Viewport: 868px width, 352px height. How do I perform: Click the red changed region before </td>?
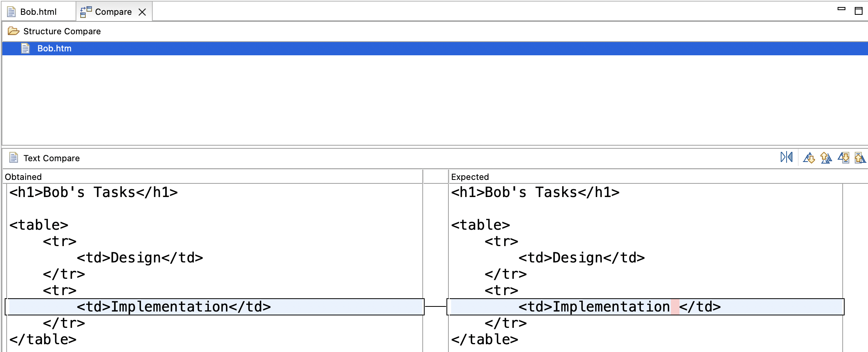(x=676, y=306)
